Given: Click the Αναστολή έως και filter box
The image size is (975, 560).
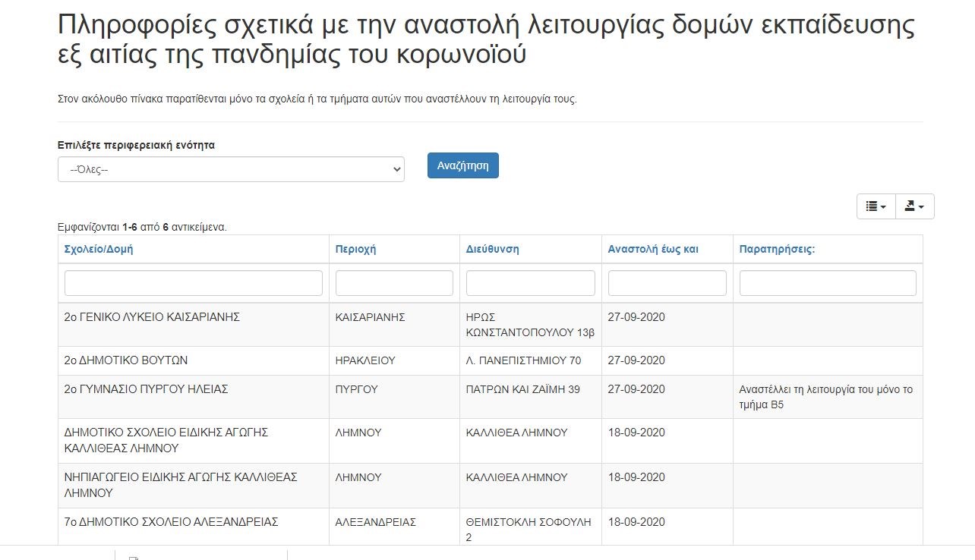Looking at the screenshot, I should pyautogui.click(x=667, y=283).
